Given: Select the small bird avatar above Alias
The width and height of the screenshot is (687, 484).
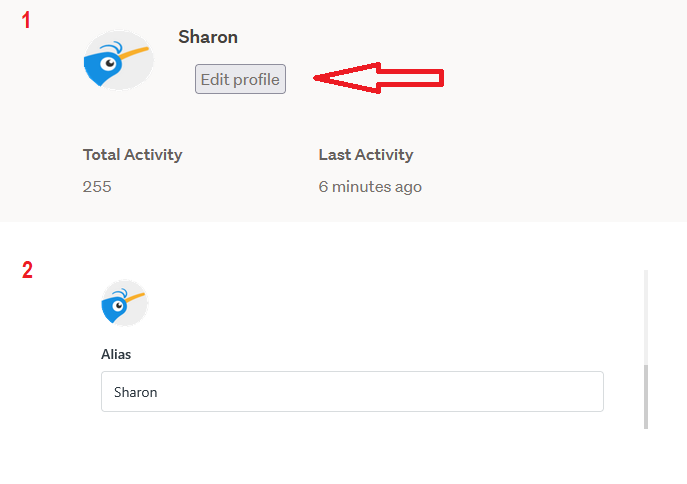Looking at the screenshot, I should (x=124, y=303).
